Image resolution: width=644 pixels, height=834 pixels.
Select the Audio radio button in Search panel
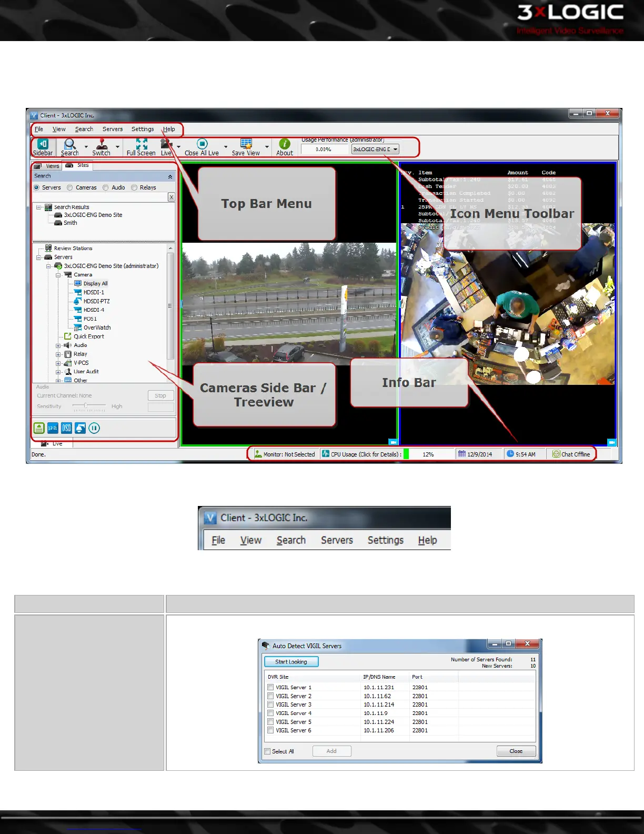(x=106, y=187)
